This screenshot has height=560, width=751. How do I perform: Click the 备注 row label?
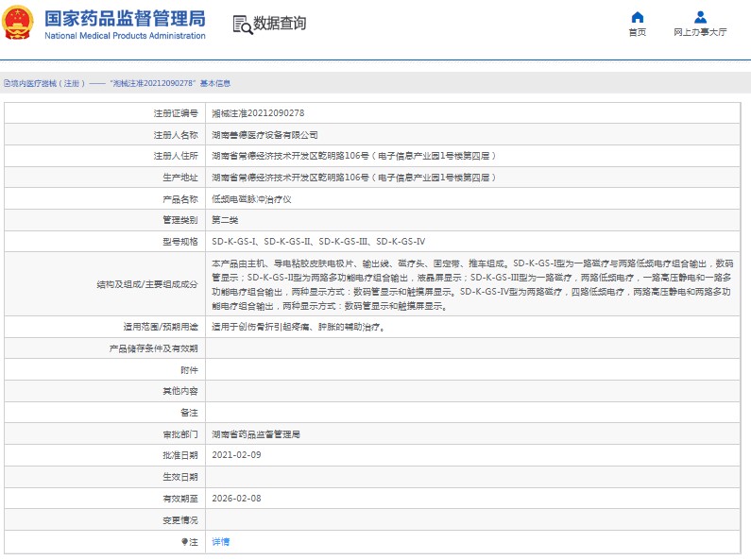(x=189, y=413)
